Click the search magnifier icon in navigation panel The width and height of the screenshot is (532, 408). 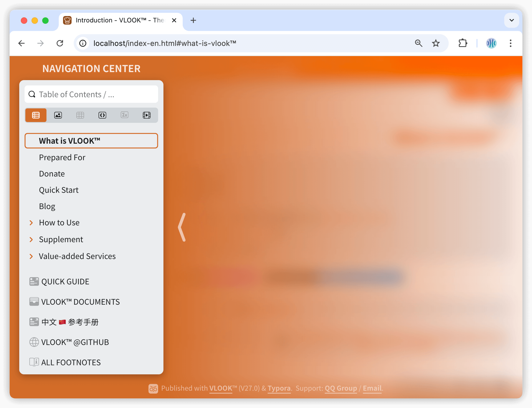[x=32, y=94]
